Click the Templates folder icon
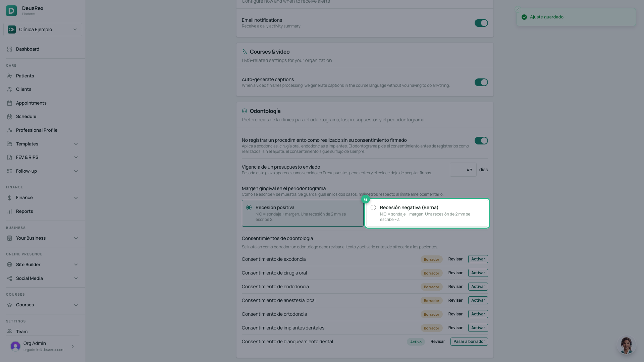 [9, 144]
